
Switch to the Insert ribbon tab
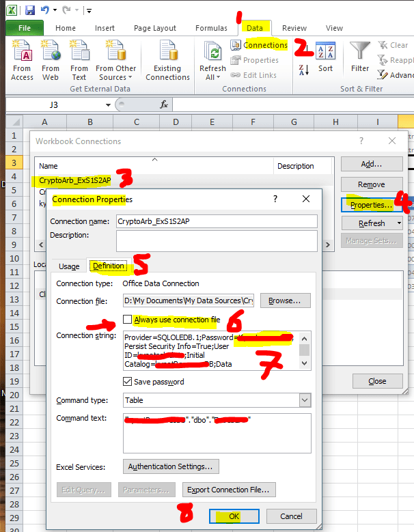tap(105, 28)
